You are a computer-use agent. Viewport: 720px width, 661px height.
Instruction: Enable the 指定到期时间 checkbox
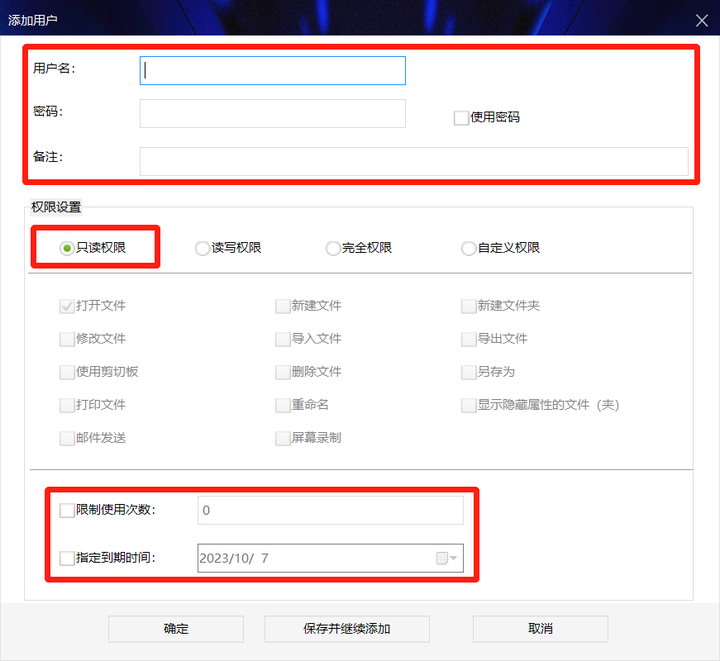point(67,558)
